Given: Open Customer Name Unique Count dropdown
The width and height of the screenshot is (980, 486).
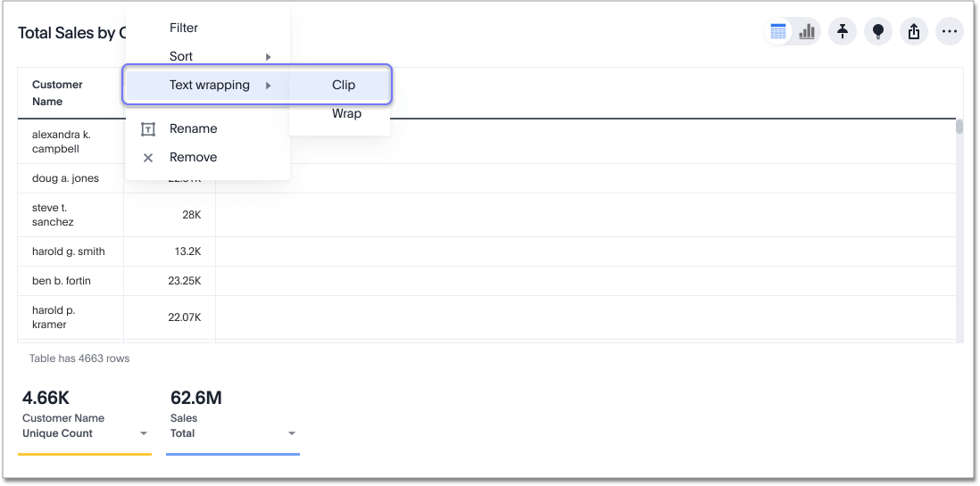Looking at the screenshot, I should 144,433.
